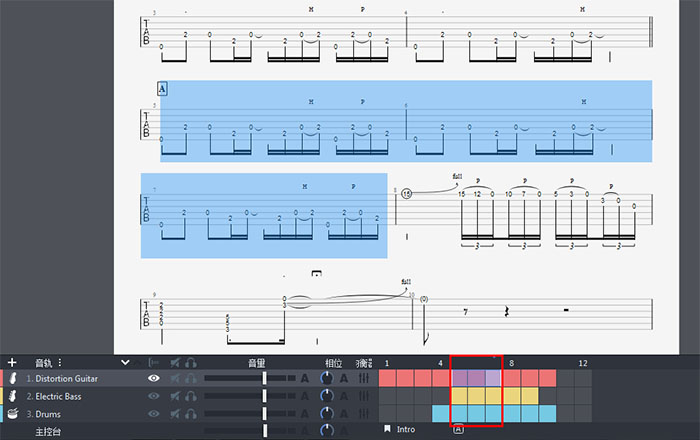Click the section A marker in score
The height and width of the screenshot is (440, 700).
[162, 89]
